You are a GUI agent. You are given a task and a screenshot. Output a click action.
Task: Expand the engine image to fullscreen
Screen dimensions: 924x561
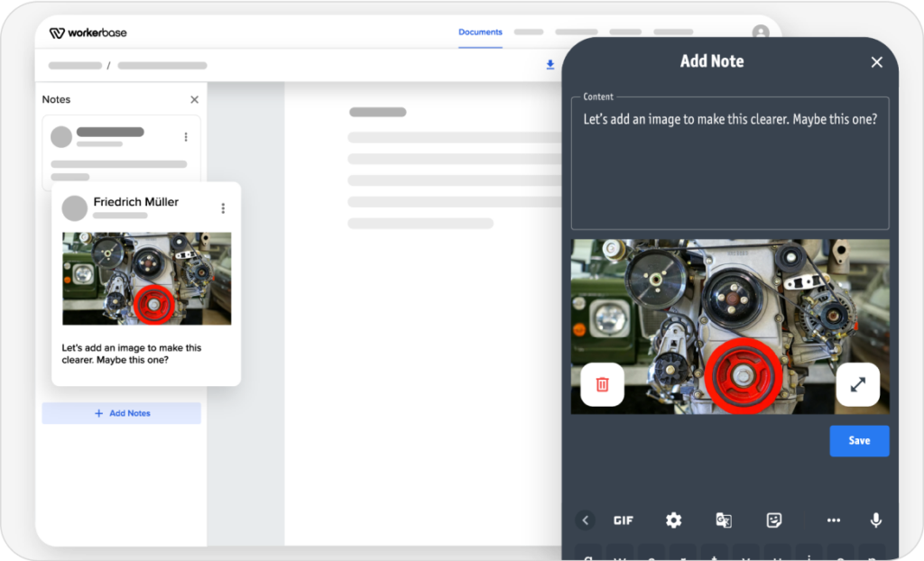pyautogui.click(x=857, y=384)
